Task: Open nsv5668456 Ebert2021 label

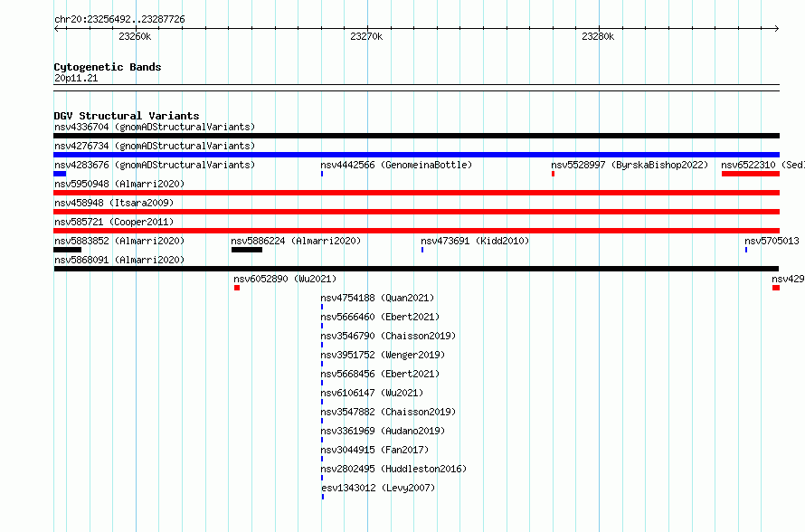Action: (380, 374)
